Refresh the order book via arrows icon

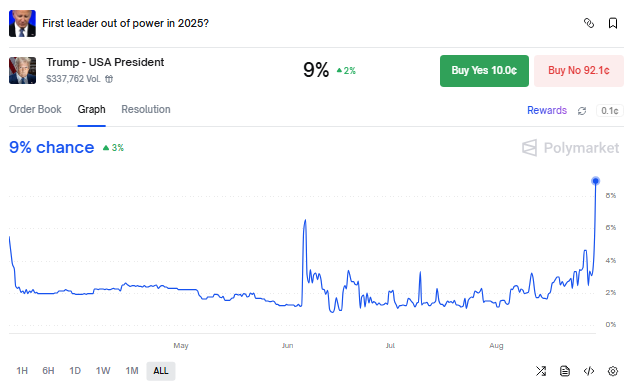(x=582, y=111)
